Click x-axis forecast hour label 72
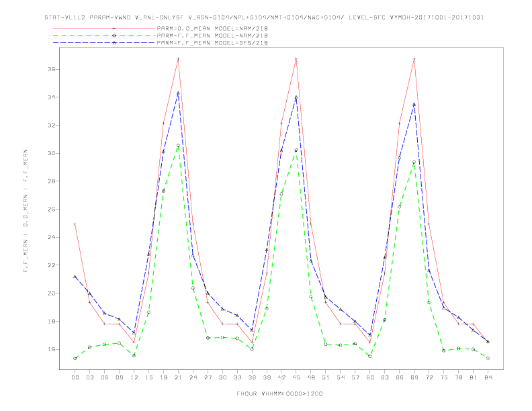This screenshot has width=532, height=411. (429, 377)
